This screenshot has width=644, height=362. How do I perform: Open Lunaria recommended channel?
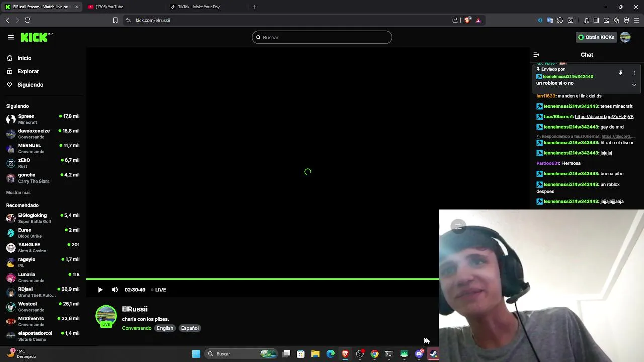coord(43,277)
